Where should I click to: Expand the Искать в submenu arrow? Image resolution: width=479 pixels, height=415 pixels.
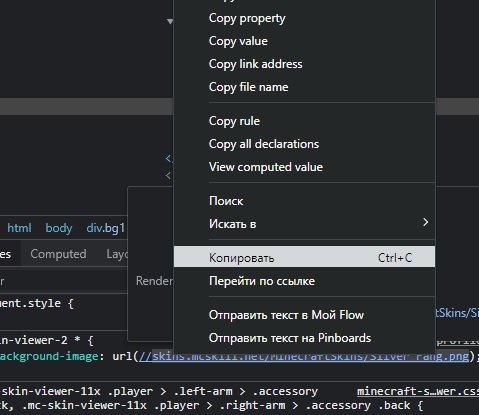pos(425,222)
